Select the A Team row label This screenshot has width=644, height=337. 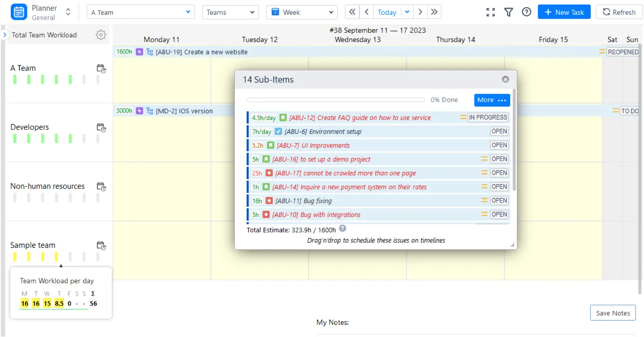23,68
